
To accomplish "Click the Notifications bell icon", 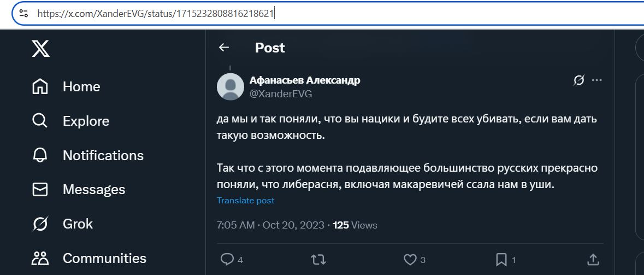I will point(40,155).
